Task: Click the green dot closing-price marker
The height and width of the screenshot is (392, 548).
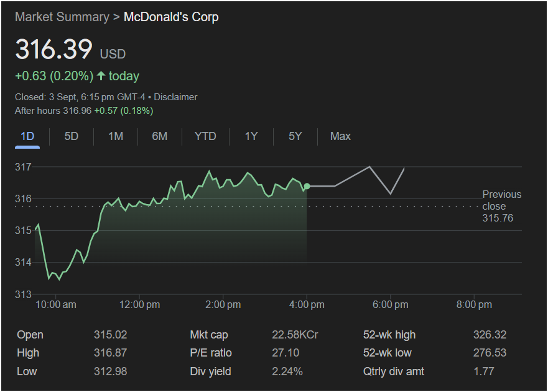Action: click(307, 187)
